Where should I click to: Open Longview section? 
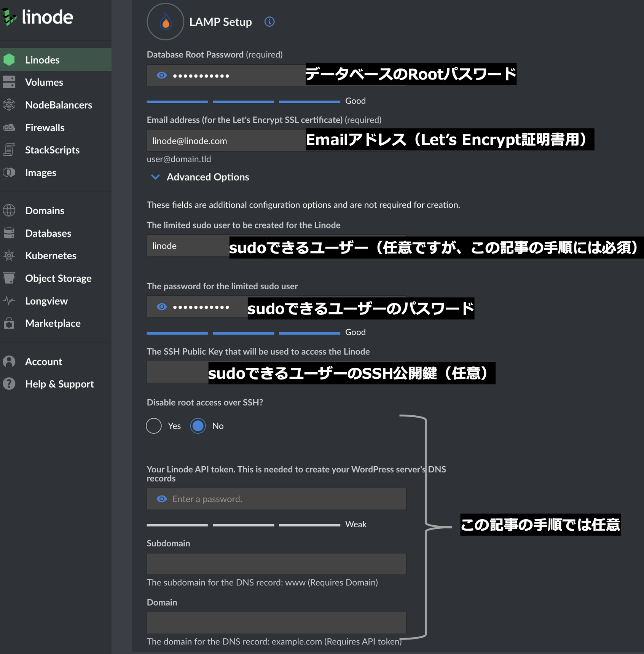click(x=56, y=301)
